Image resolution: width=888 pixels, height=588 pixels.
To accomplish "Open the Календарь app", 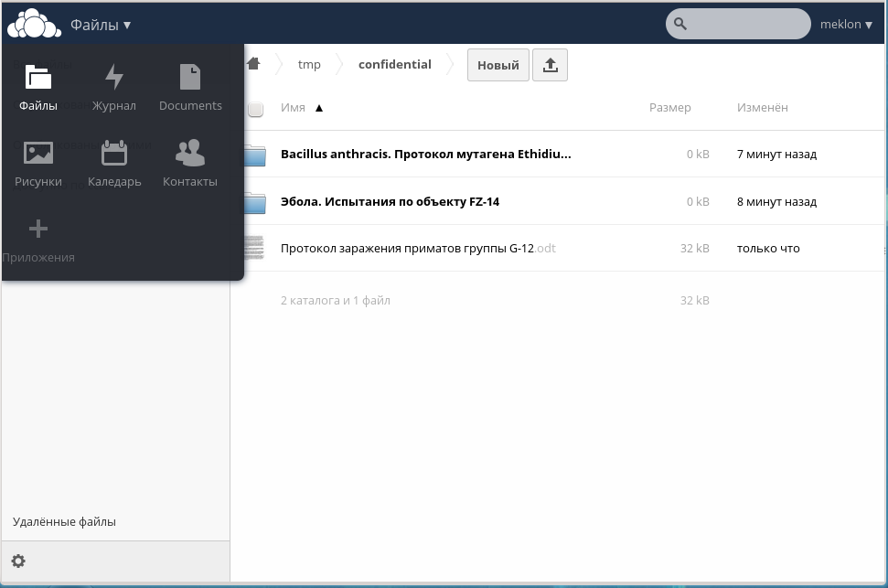I will point(113,163).
